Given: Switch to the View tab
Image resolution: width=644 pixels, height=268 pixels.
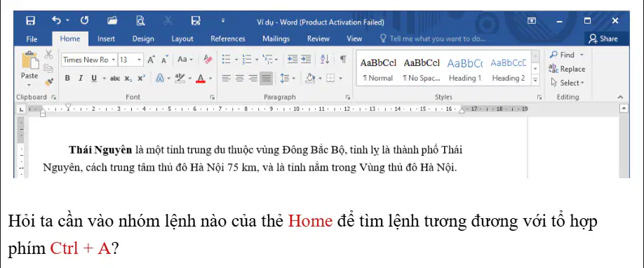Looking at the screenshot, I should [354, 39].
